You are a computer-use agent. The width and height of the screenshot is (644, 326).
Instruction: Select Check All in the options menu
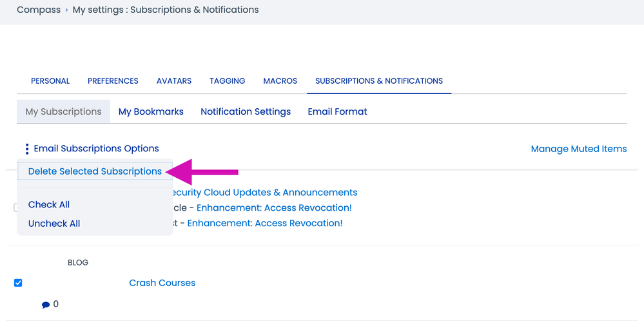(x=49, y=205)
